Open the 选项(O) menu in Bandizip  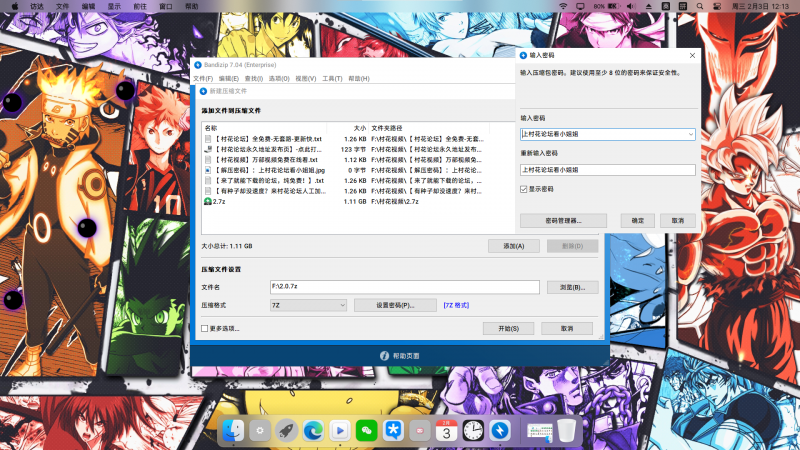pos(278,78)
